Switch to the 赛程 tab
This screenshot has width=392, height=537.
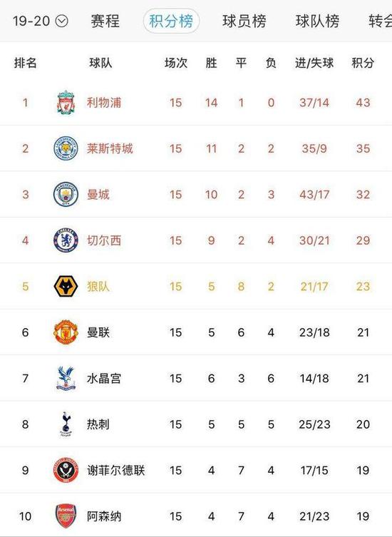pos(105,21)
